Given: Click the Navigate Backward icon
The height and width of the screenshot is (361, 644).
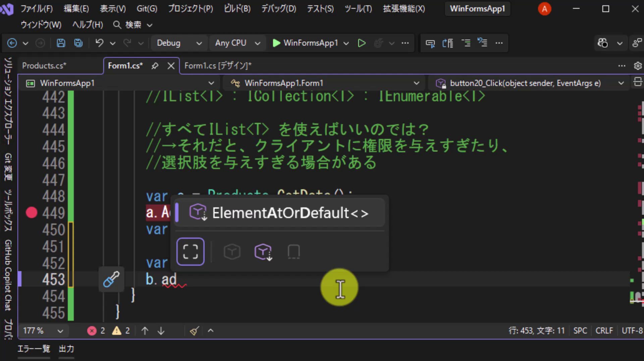Looking at the screenshot, I should click(x=12, y=43).
